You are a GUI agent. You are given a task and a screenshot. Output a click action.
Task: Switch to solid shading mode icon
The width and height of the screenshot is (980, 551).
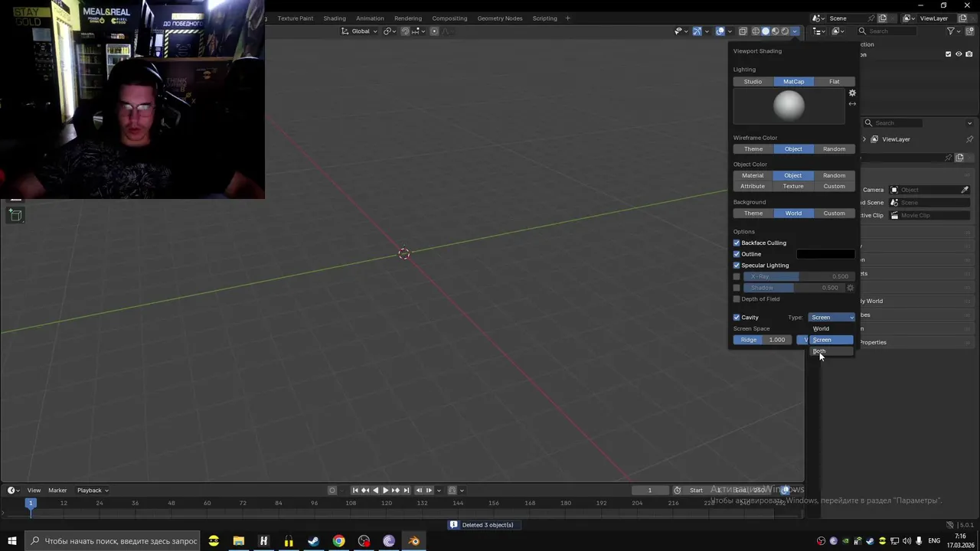click(x=766, y=31)
